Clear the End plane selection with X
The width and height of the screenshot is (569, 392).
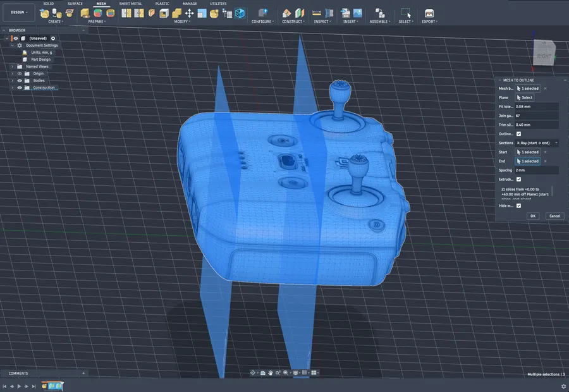click(546, 161)
